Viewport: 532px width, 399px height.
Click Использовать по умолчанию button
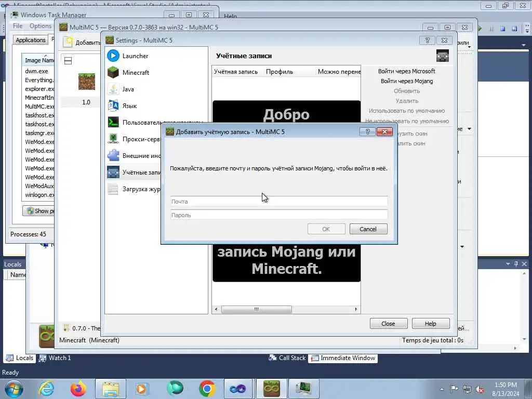pyautogui.click(x=406, y=111)
